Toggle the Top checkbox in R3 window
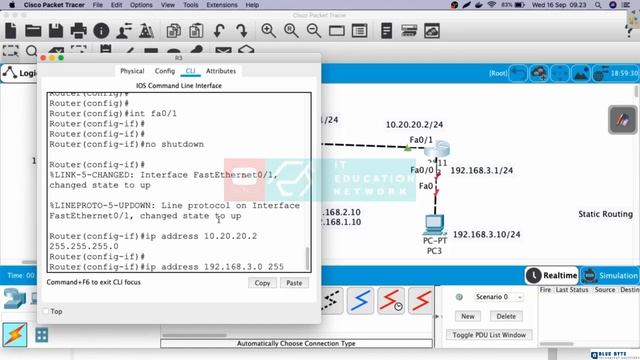The image size is (640, 360). [x=46, y=311]
